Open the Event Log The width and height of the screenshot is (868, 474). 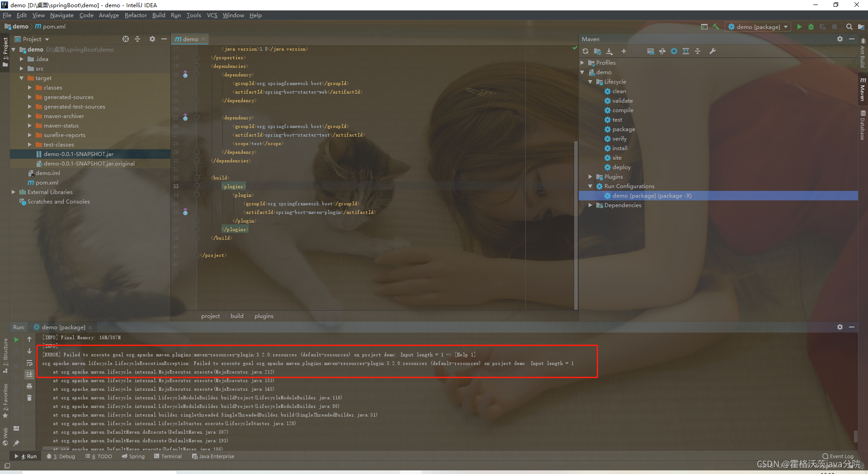tap(838, 456)
